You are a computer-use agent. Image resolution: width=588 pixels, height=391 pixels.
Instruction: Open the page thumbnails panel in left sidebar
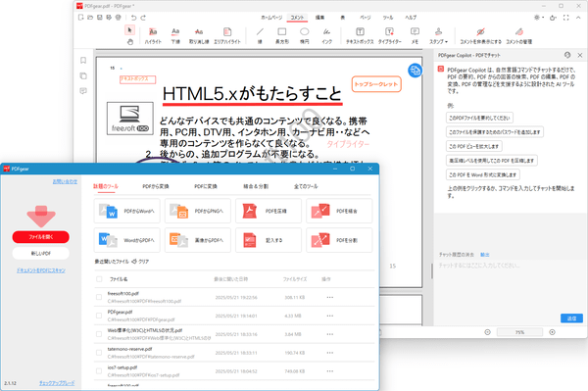[x=83, y=76]
